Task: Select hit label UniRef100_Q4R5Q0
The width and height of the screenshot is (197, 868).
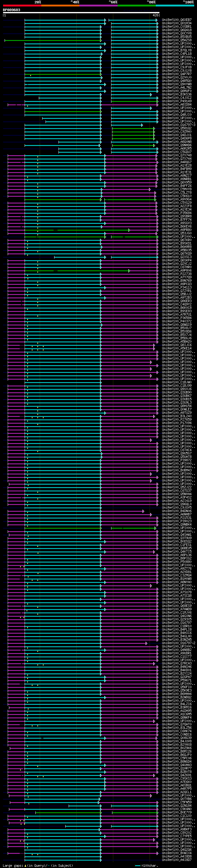Action: point(176,81)
